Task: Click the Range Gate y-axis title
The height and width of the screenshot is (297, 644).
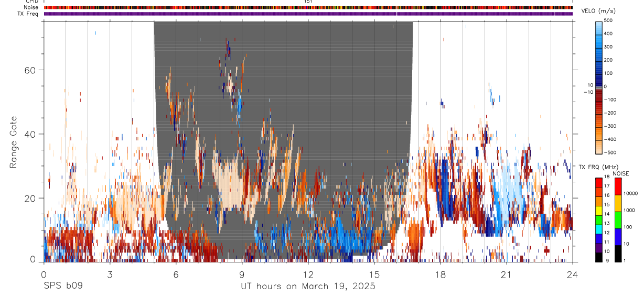Action: pos(14,142)
